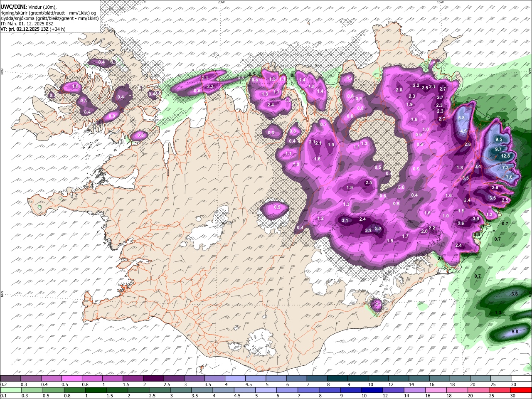The image size is (532, 399).
Task: Pick the pink 0.5 swatch in upper legend
Action: pos(71,379)
